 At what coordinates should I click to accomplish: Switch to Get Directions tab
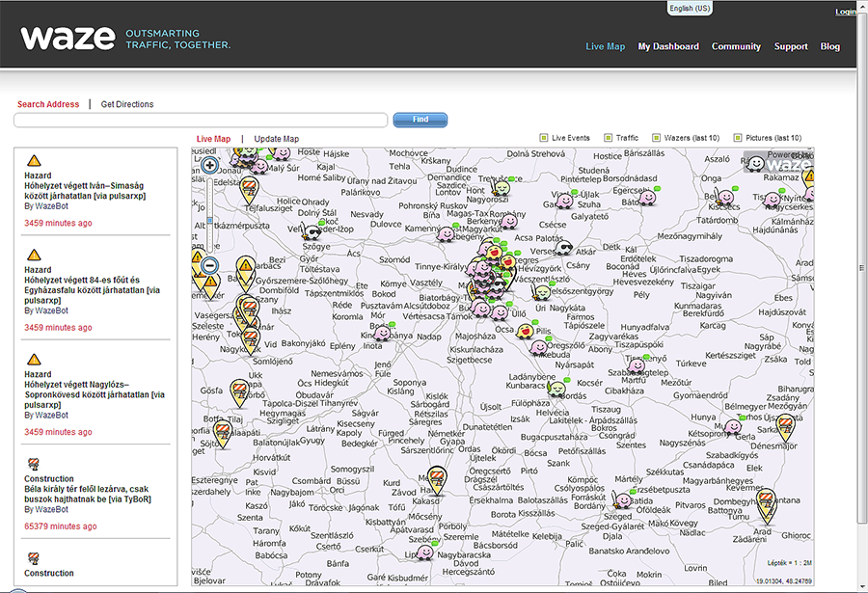click(126, 104)
